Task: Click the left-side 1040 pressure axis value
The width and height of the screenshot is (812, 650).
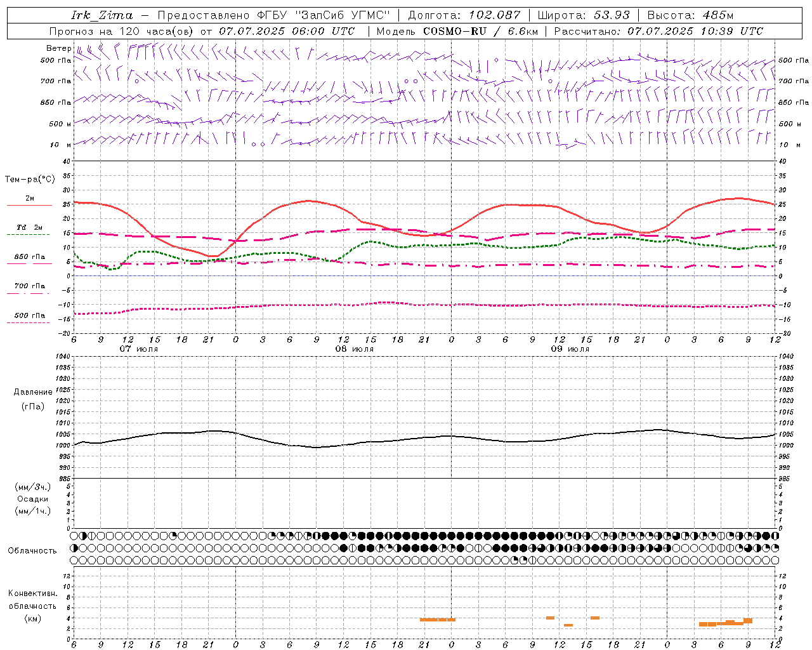Action: pos(63,357)
